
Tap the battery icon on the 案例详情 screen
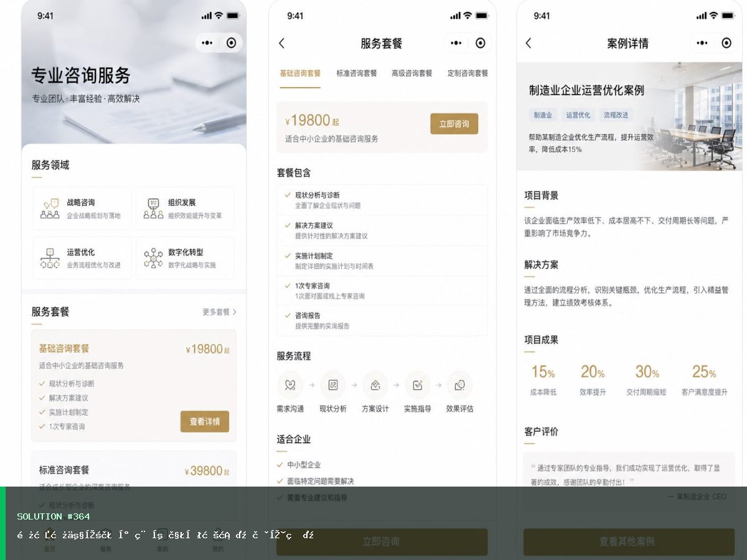click(728, 16)
